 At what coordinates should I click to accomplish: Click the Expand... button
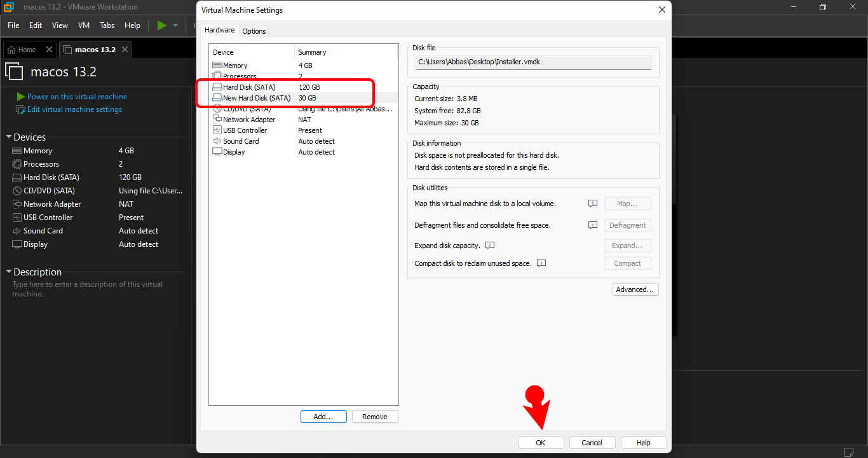pyautogui.click(x=628, y=246)
